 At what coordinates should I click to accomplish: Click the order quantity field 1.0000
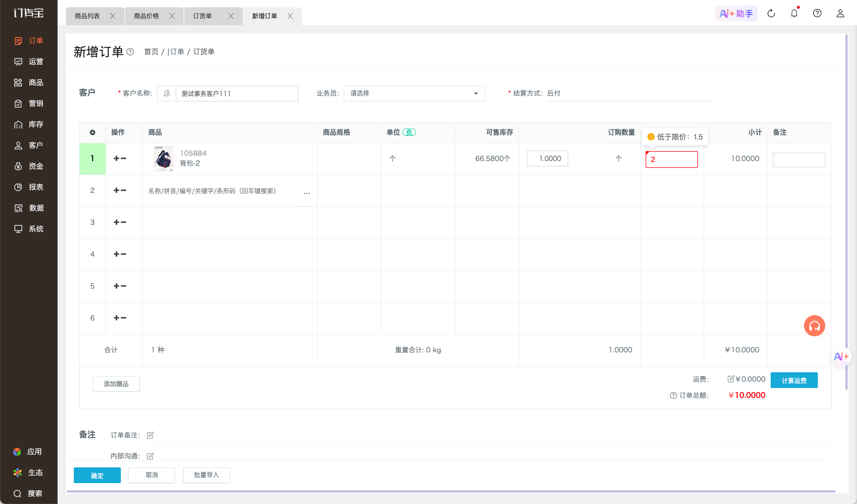tap(547, 158)
